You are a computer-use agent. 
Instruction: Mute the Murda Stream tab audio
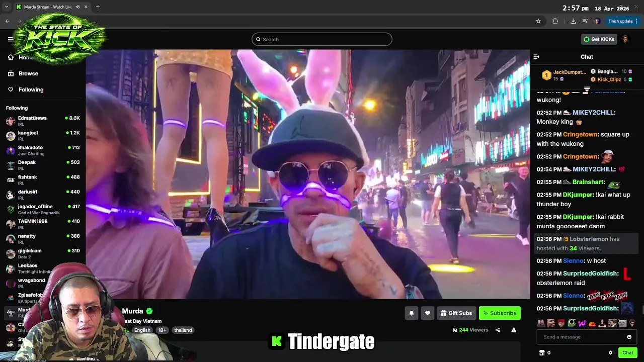pos(77,7)
